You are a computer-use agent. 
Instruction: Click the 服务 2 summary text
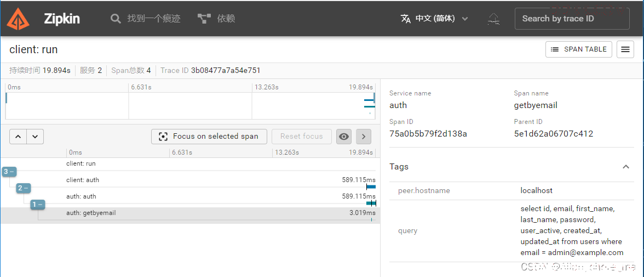click(91, 70)
